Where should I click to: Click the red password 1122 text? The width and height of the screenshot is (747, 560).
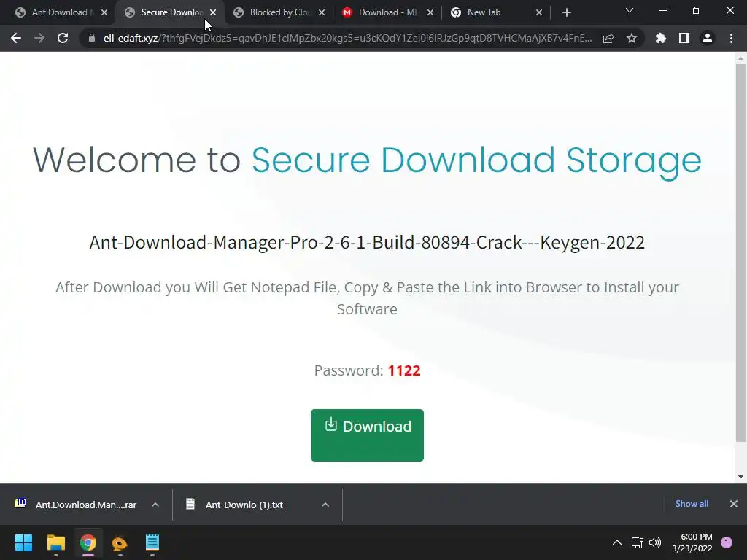point(404,370)
